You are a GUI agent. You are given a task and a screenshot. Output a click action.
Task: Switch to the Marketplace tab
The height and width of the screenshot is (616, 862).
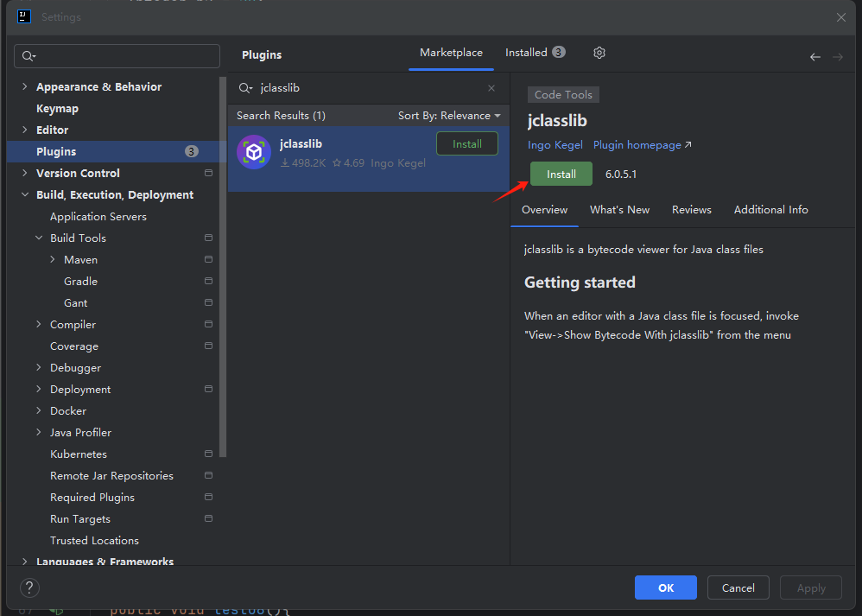452,53
